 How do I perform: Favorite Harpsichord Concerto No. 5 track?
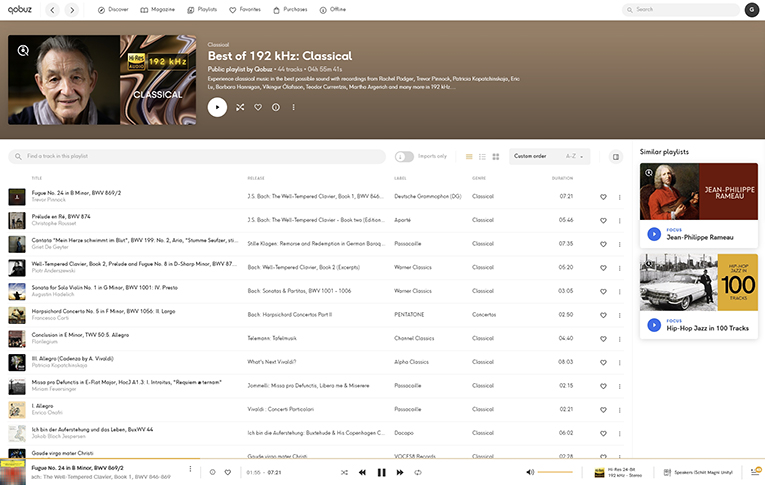pyautogui.click(x=603, y=315)
